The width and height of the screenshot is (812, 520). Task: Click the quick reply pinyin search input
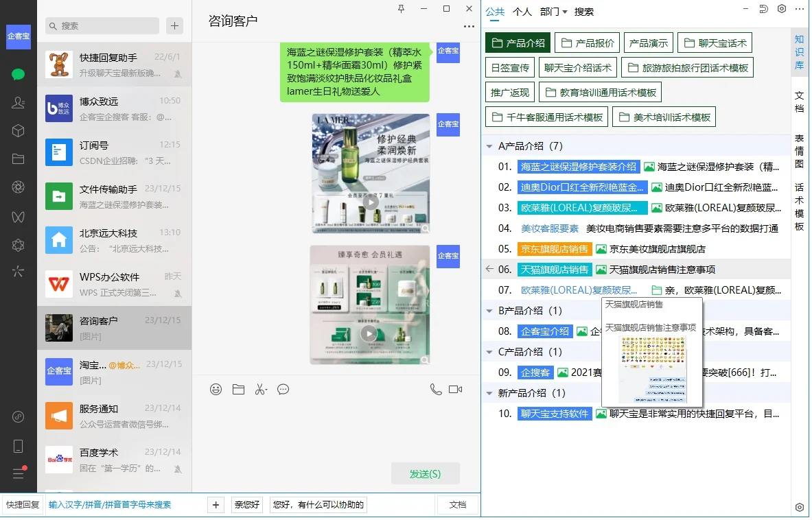point(124,506)
